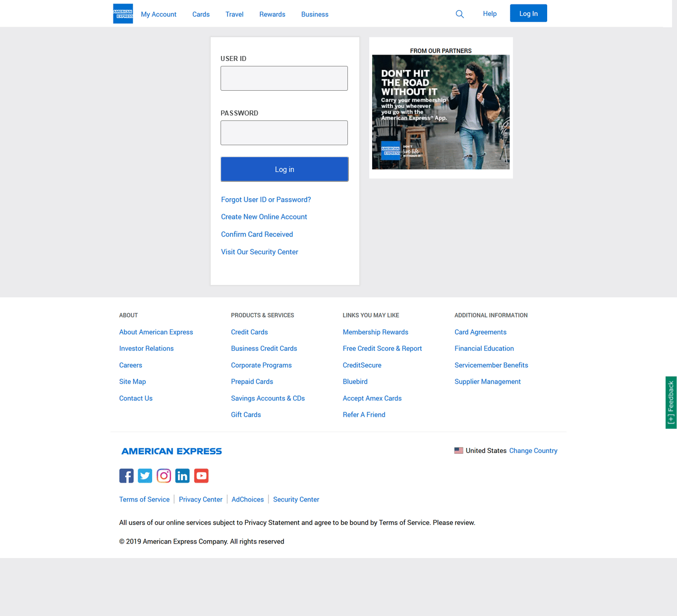Click the United States flag icon
The width and height of the screenshot is (677, 616).
click(x=459, y=450)
